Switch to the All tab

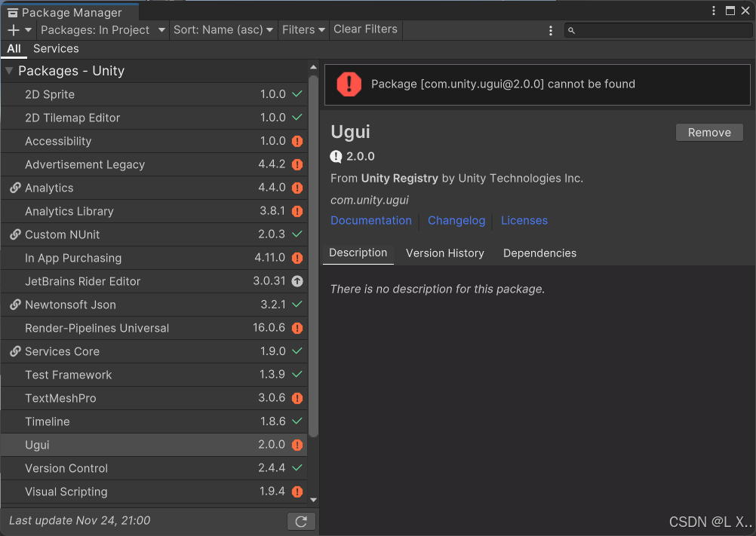tap(14, 49)
